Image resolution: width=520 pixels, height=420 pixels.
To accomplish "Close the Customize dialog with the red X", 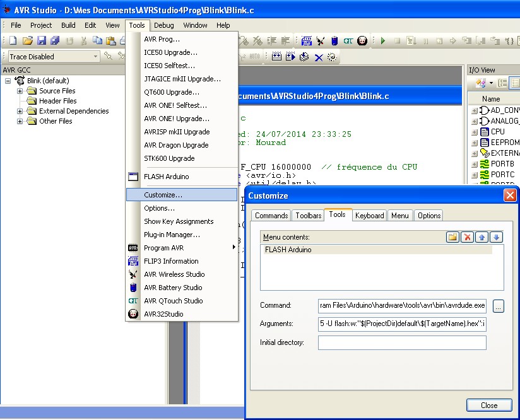I will coord(510,195).
